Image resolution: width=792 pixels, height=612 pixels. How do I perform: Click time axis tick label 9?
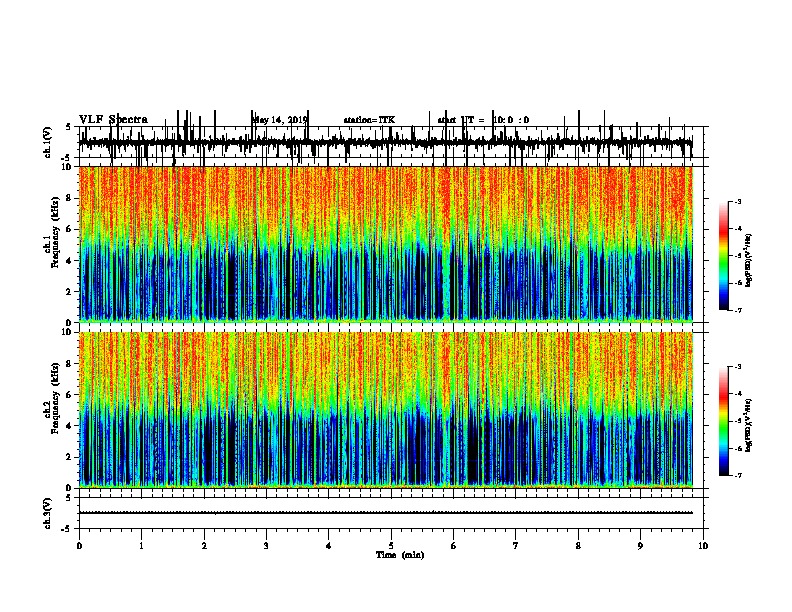pyautogui.click(x=640, y=546)
